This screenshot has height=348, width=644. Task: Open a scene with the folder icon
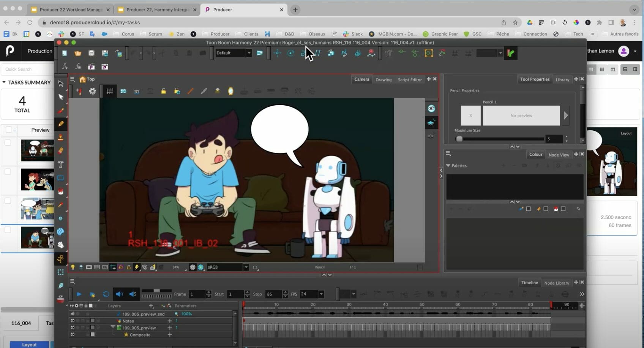click(x=78, y=53)
